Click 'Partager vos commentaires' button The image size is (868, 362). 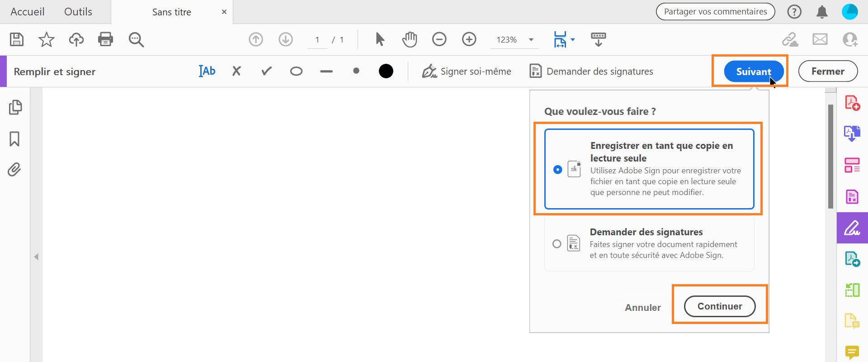(716, 12)
